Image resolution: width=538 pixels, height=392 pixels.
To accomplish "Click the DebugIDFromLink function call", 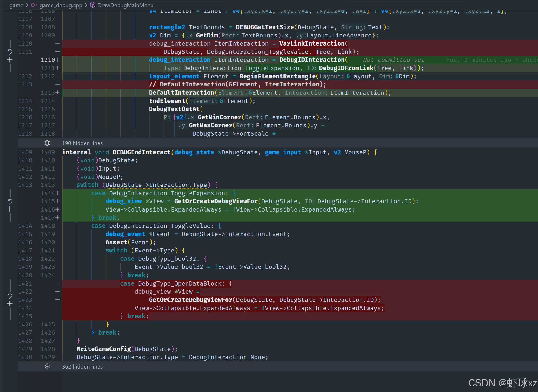I will tap(346, 68).
